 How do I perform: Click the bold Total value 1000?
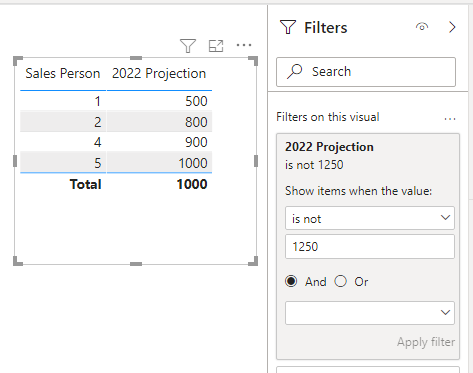tap(192, 184)
